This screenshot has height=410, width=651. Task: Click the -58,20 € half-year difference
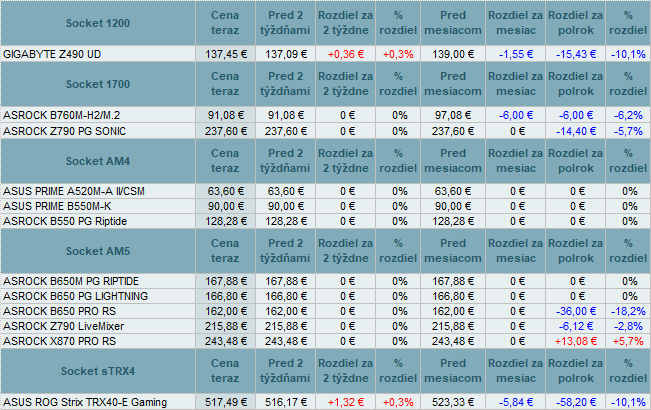(576, 402)
